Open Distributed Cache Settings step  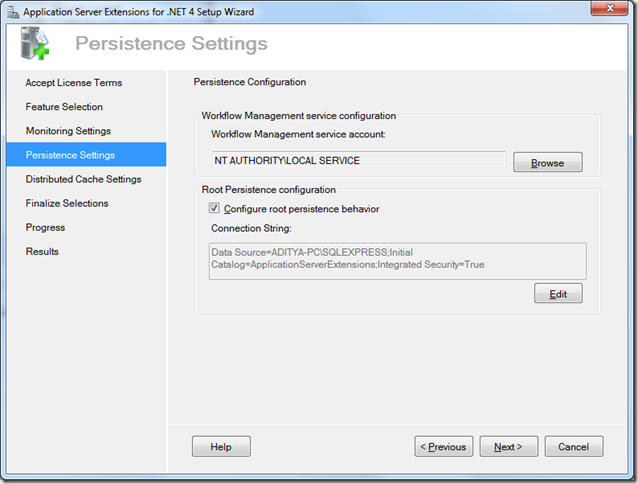(83, 179)
